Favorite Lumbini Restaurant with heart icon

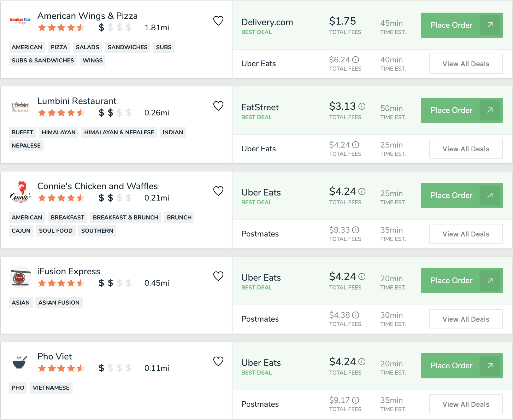pos(218,106)
